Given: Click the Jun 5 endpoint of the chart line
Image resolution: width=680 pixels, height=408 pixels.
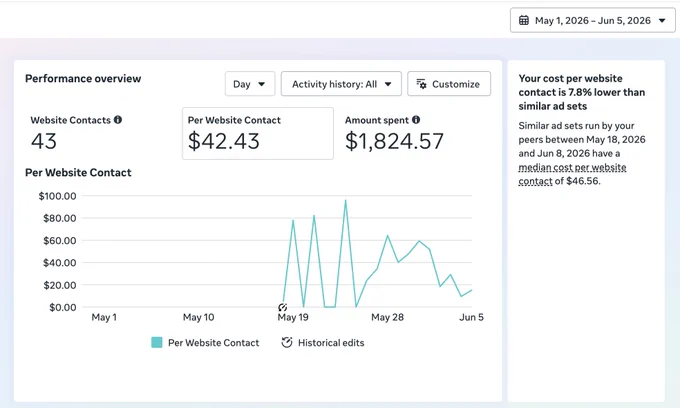Looking at the screenshot, I should (x=471, y=290).
